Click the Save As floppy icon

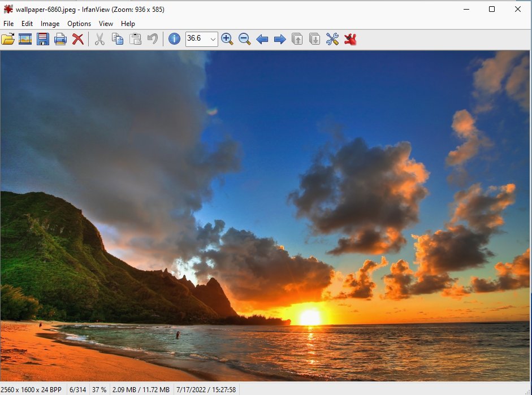point(43,39)
